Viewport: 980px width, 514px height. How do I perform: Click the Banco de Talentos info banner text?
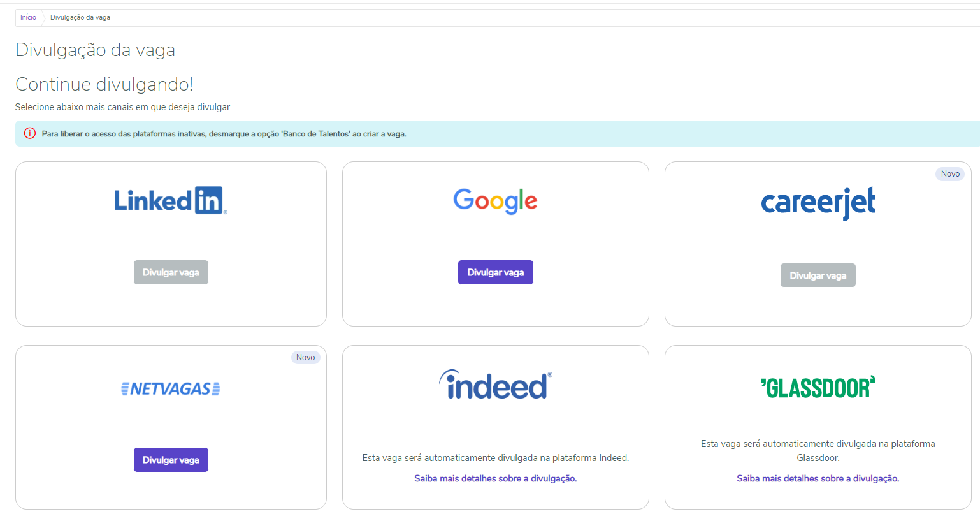click(x=224, y=134)
